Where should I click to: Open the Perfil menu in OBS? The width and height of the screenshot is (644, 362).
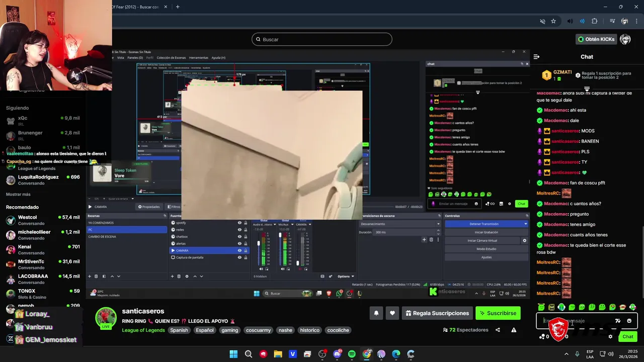tap(150, 58)
